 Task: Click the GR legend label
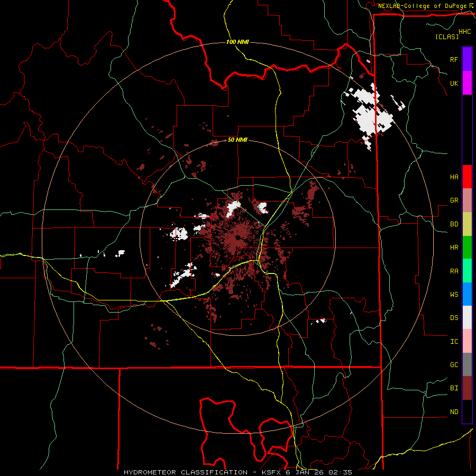pos(454,200)
